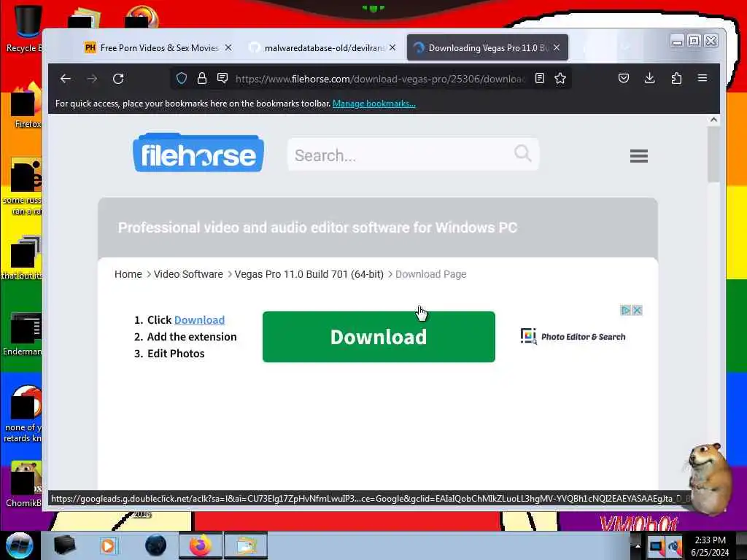Click the black box taskbar icon
This screenshot has width=747, height=560.
point(64,545)
